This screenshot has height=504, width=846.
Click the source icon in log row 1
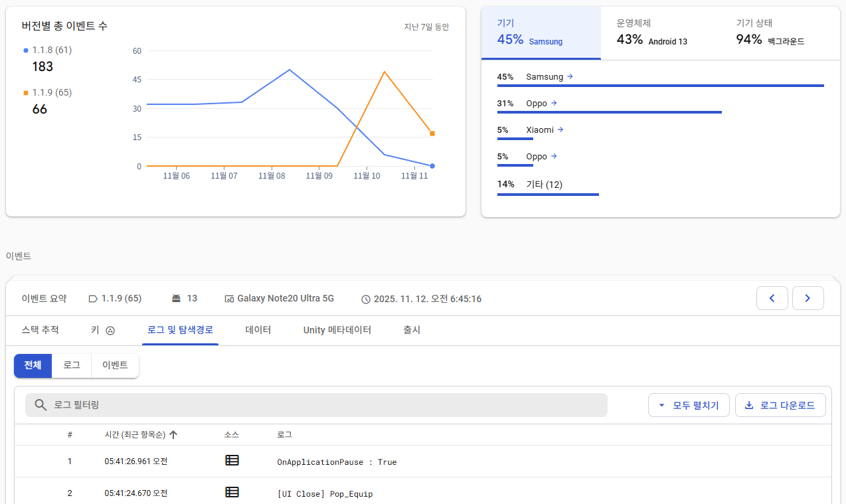[232, 461]
